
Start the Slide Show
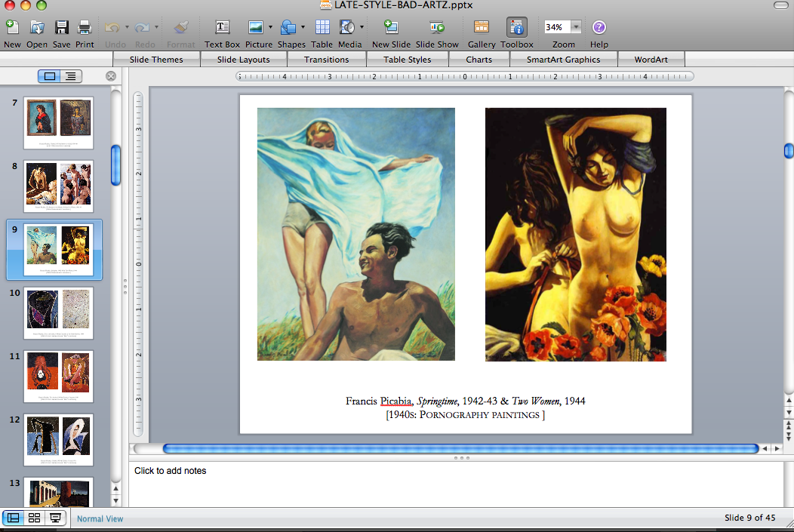[x=437, y=28]
